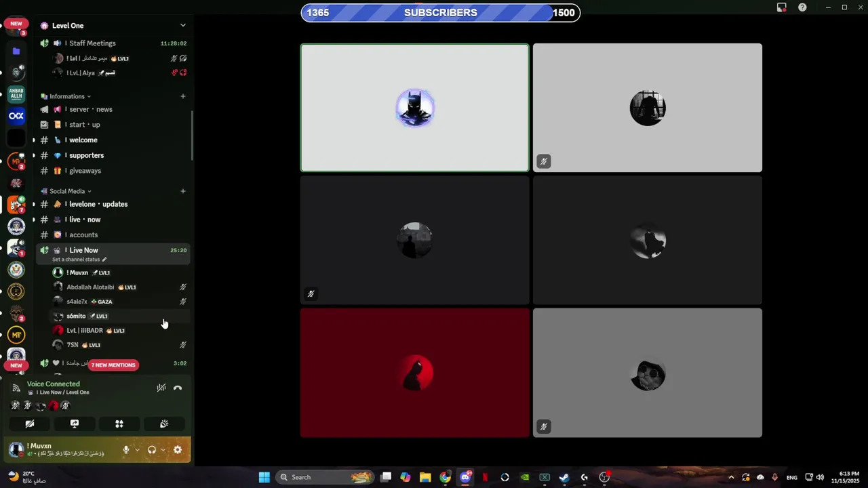Viewport: 868px width, 488px height.
Task: Toggle noise suppression in the Voice Connected panel
Action: 161,388
